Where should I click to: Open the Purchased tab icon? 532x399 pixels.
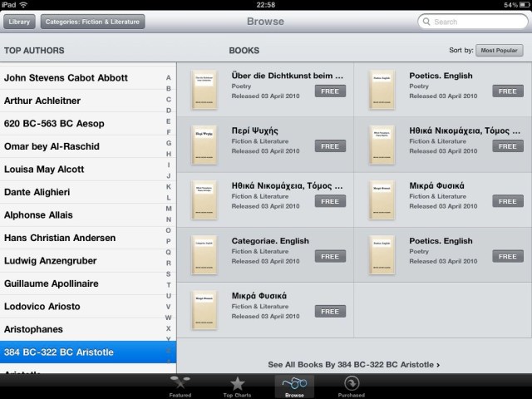tap(351, 383)
